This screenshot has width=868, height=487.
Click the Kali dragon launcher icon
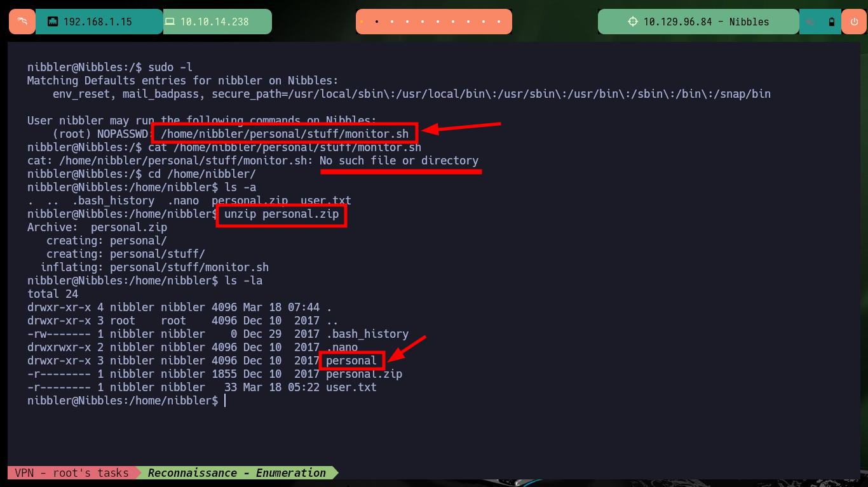click(22, 22)
